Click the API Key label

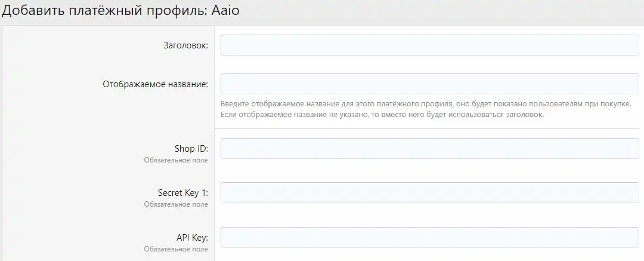(192, 237)
